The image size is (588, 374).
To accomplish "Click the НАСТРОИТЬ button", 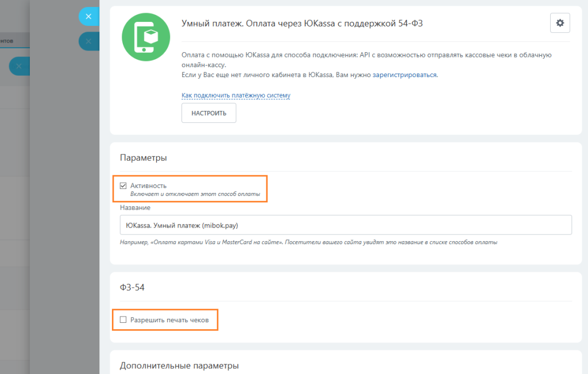I will pos(209,113).
